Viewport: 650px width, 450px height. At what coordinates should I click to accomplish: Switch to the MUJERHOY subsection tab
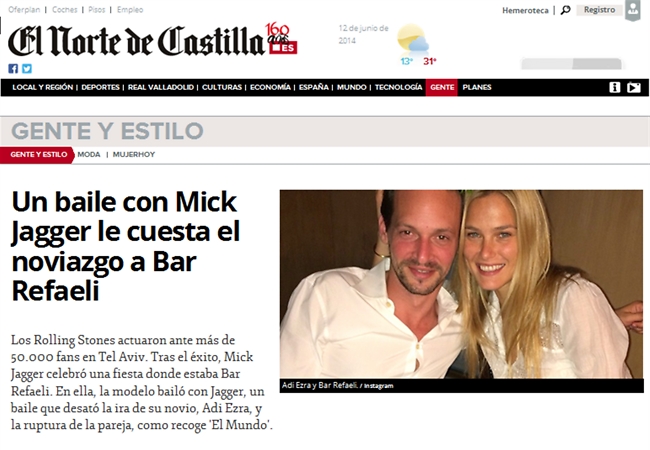click(134, 155)
